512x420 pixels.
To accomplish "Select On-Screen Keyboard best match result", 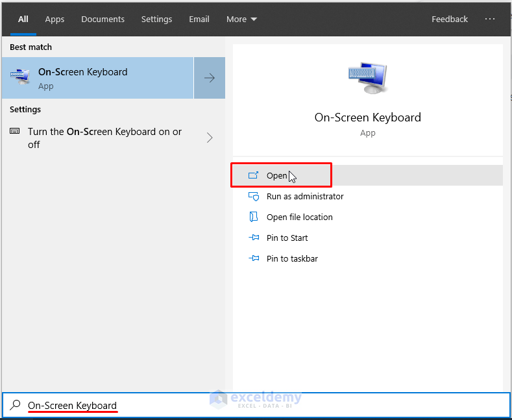I will (97, 78).
